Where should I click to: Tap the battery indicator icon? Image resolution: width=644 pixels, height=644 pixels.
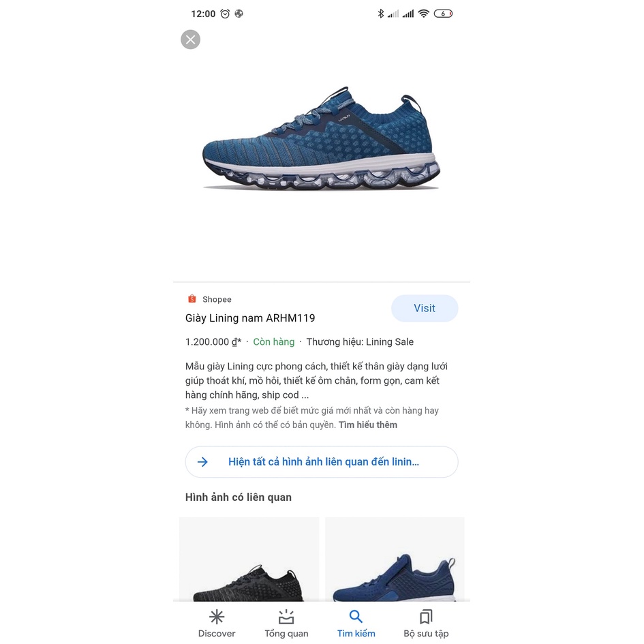(x=443, y=14)
